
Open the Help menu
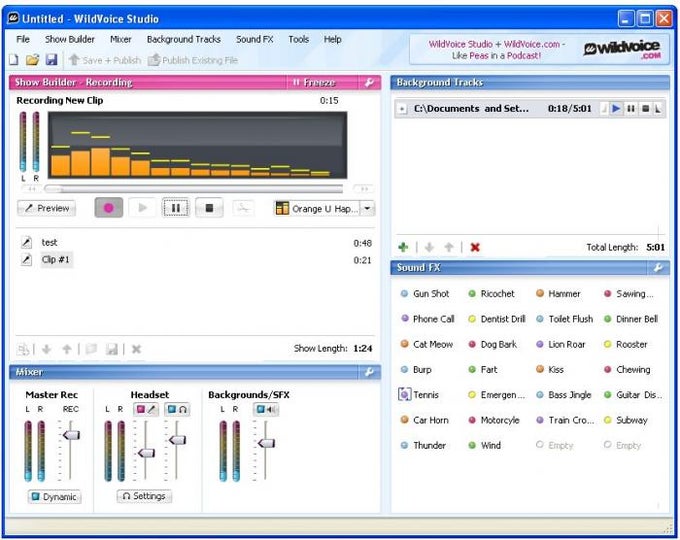coord(332,39)
